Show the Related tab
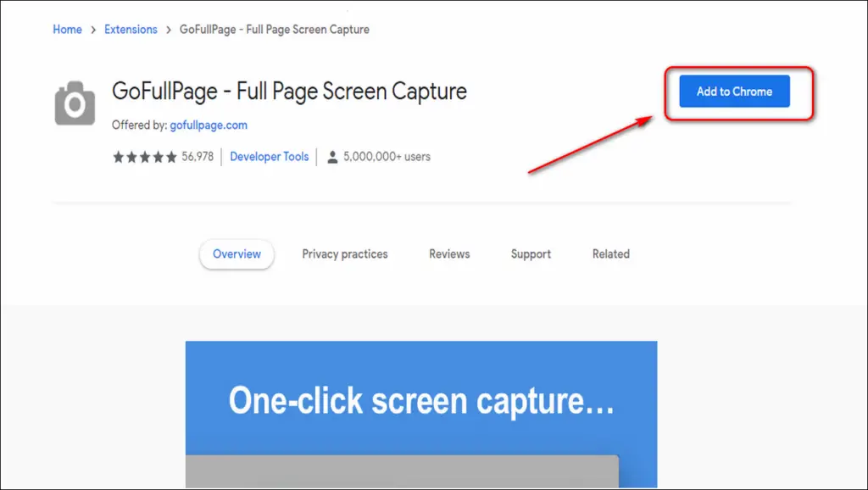 611,254
